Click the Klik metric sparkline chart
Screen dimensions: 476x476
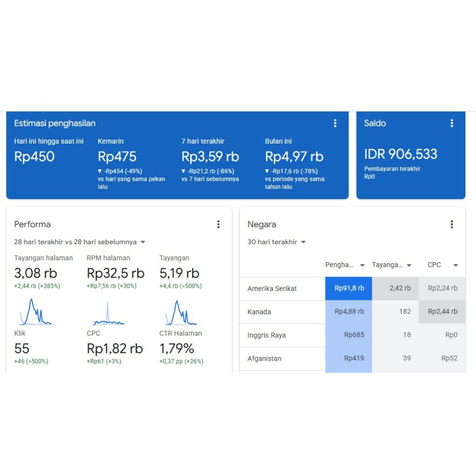(x=36, y=313)
